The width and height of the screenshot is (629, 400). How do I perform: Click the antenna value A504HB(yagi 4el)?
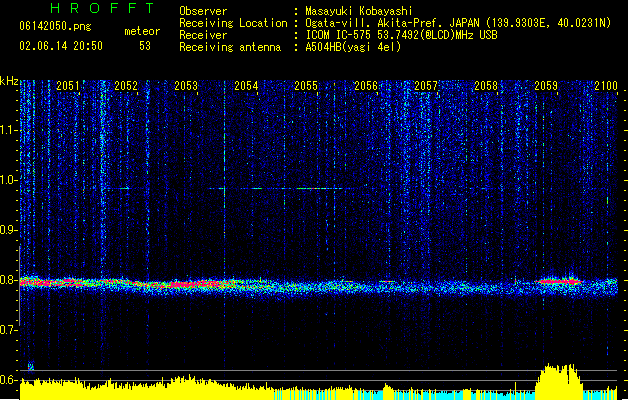(353, 47)
